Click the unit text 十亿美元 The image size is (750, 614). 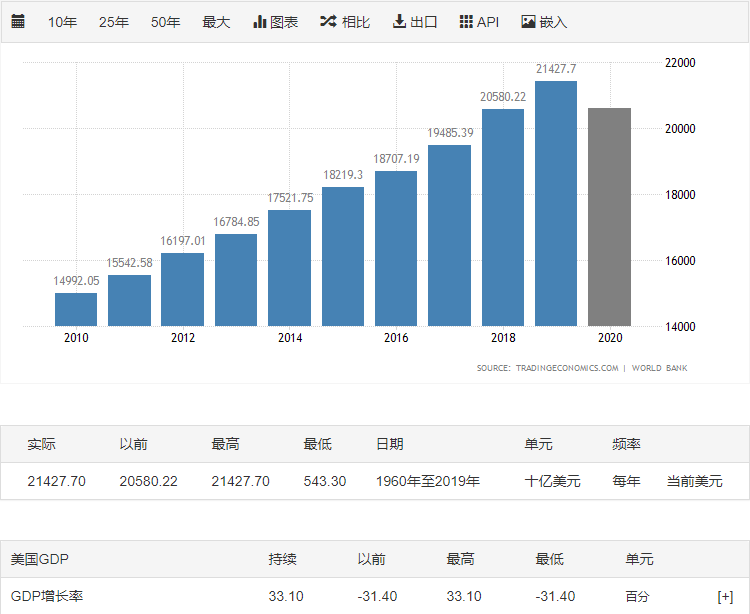pos(552,481)
